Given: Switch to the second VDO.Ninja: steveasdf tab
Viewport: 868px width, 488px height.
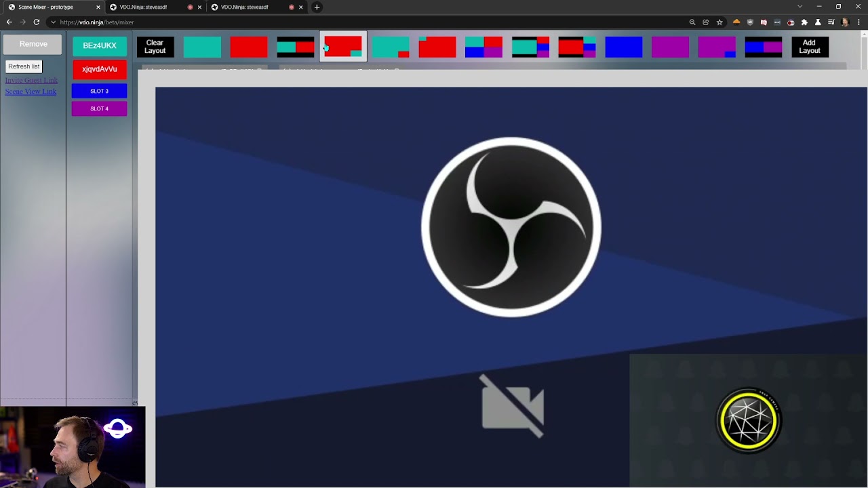Looking at the screenshot, I should [155, 7].
